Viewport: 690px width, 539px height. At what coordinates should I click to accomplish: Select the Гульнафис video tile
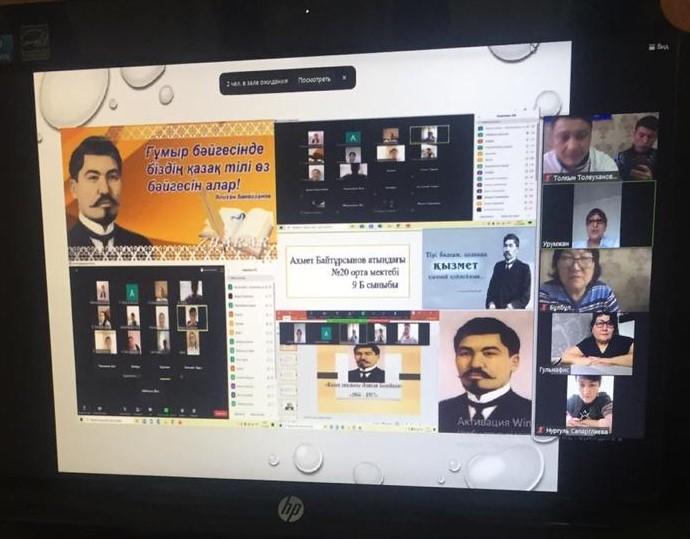click(592, 344)
